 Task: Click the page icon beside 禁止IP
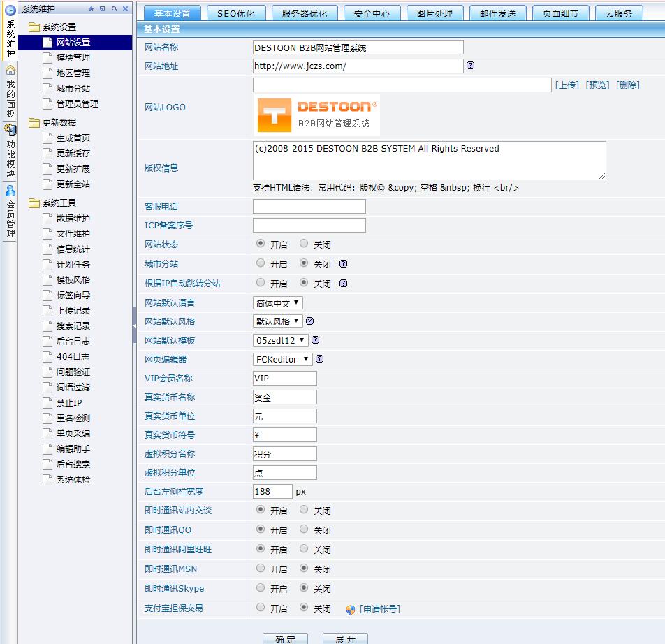pyautogui.click(x=47, y=403)
